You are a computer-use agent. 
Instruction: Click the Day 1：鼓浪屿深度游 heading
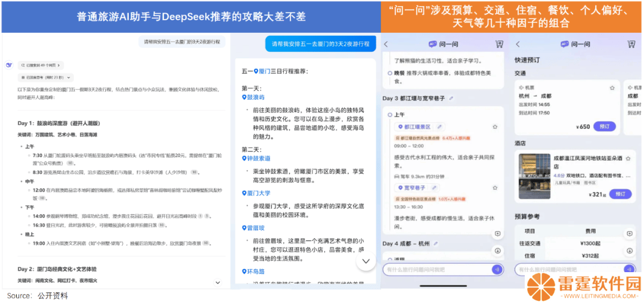click(58, 124)
